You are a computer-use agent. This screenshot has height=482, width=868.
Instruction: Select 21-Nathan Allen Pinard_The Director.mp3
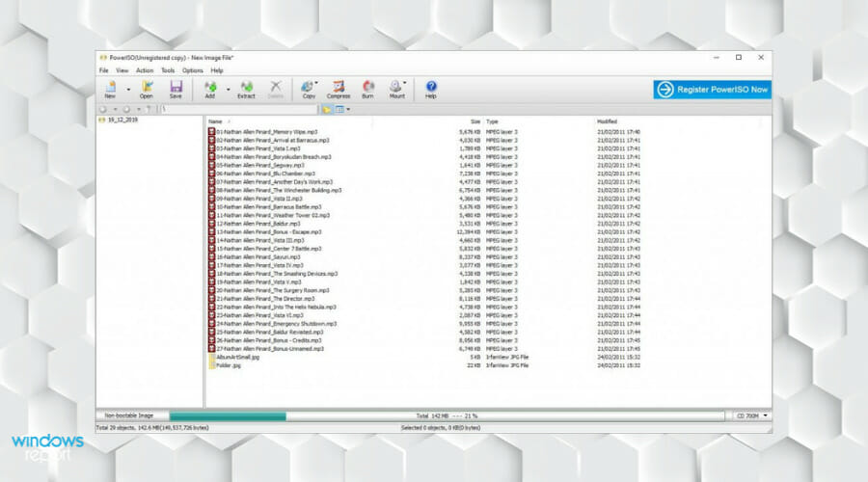click(x=265, y=298)
